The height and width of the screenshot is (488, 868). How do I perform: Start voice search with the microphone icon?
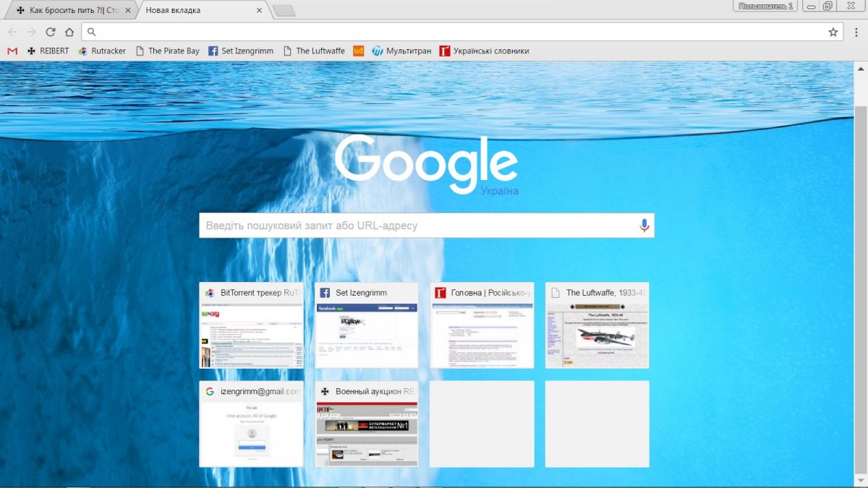pyautogui.click(x=644, y=226)
